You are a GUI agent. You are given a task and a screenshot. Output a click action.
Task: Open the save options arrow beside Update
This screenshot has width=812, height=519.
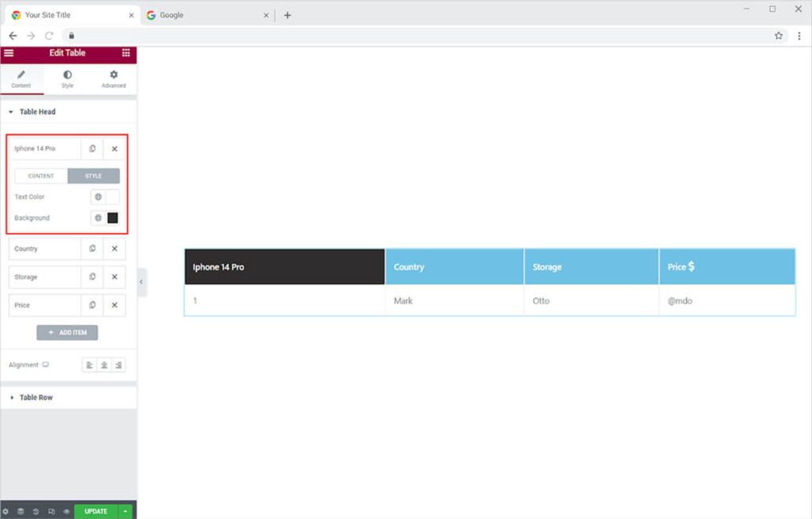pyautogui.click(x=125, y=511)
